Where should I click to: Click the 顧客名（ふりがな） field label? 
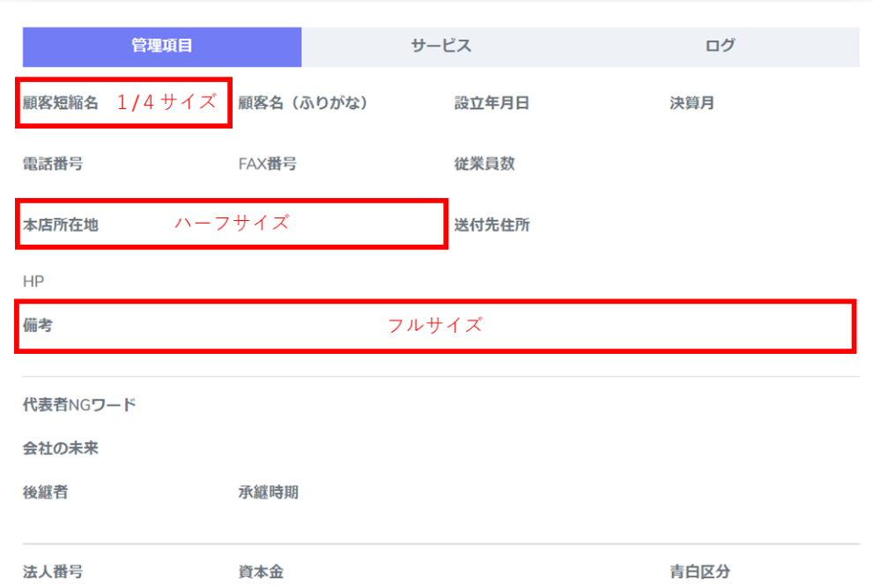tap(303, 103)
